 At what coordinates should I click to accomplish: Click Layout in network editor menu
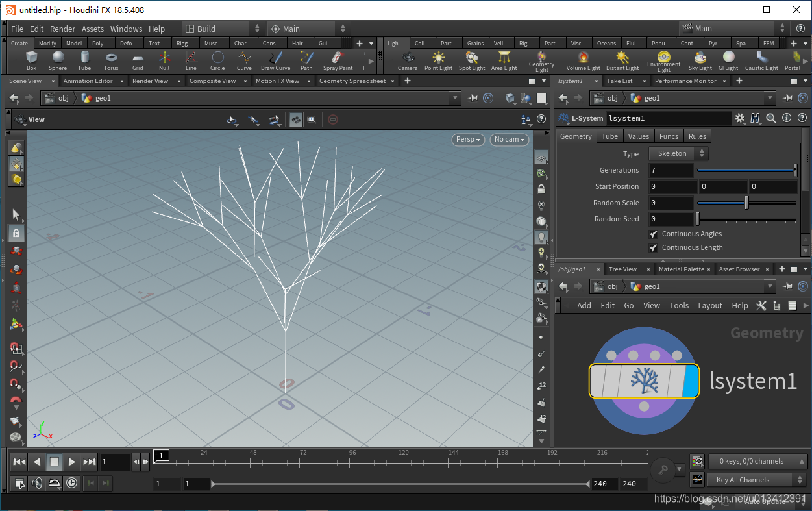[x=710, y=305]
